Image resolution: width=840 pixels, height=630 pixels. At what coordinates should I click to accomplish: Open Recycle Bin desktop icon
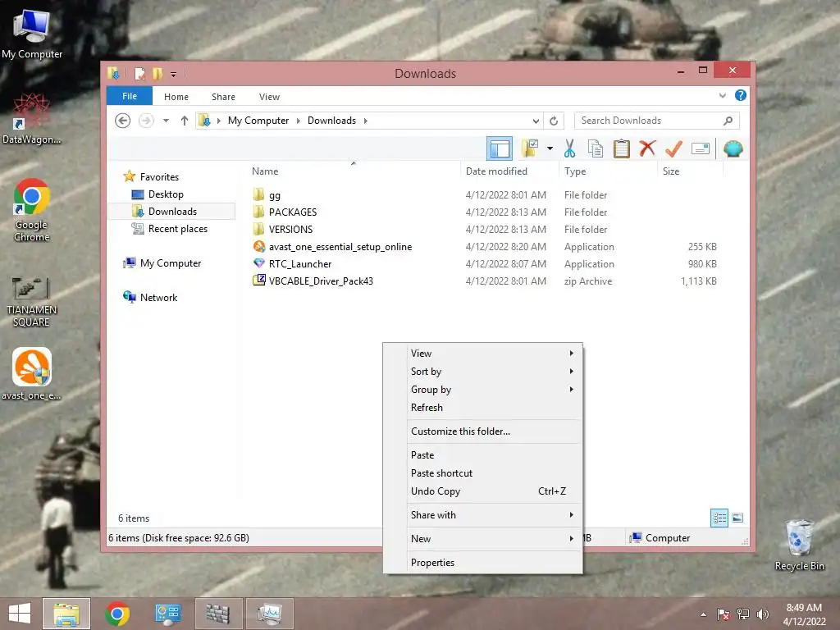pos(799,546)
